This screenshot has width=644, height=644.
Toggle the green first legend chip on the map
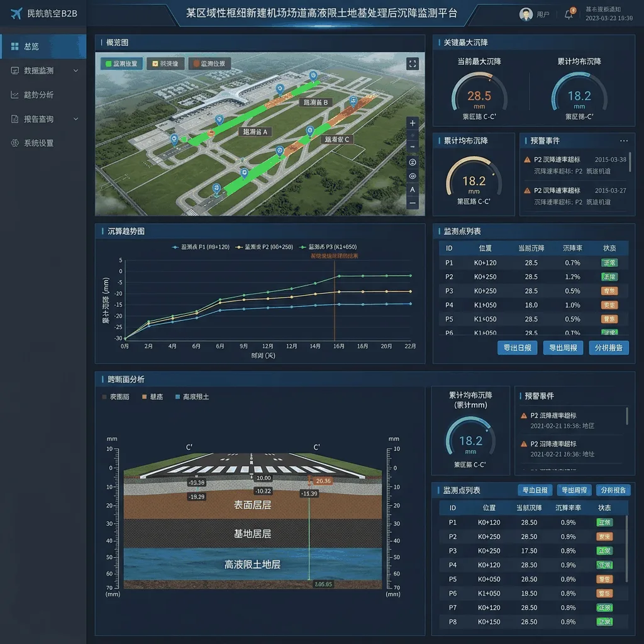[x=121, y=64]
